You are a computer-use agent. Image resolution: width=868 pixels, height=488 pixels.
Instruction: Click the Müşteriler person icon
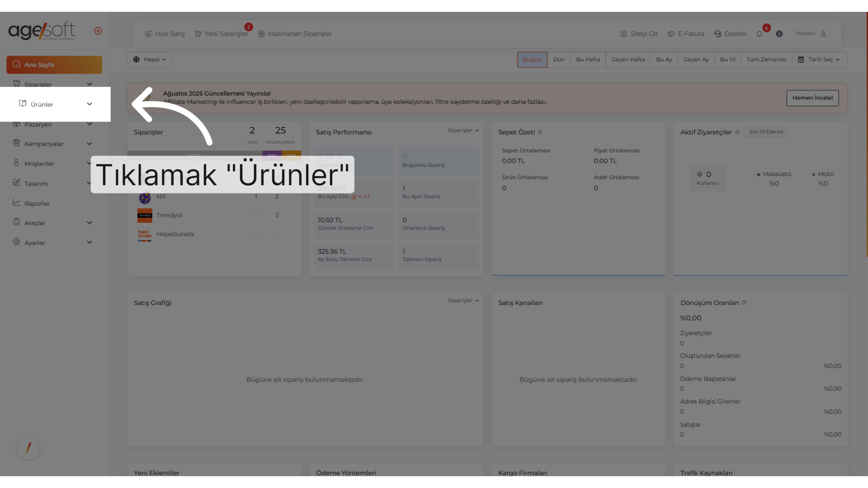click(x=16, y=163)
